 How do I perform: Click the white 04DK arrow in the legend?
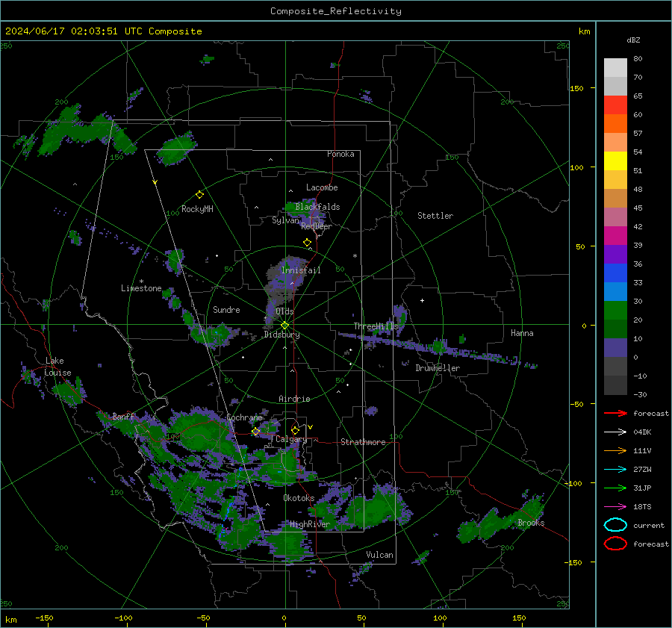pos(615,432)
